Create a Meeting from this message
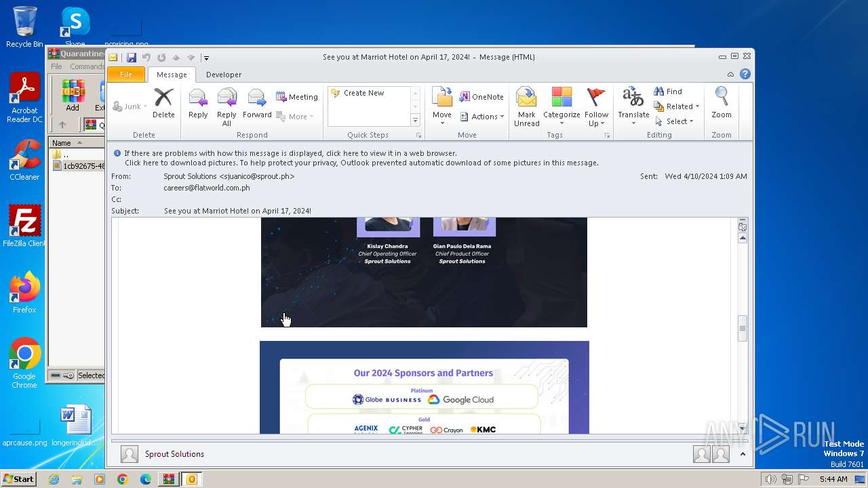This screenshot has width=868, height=488. click(297, 97)
